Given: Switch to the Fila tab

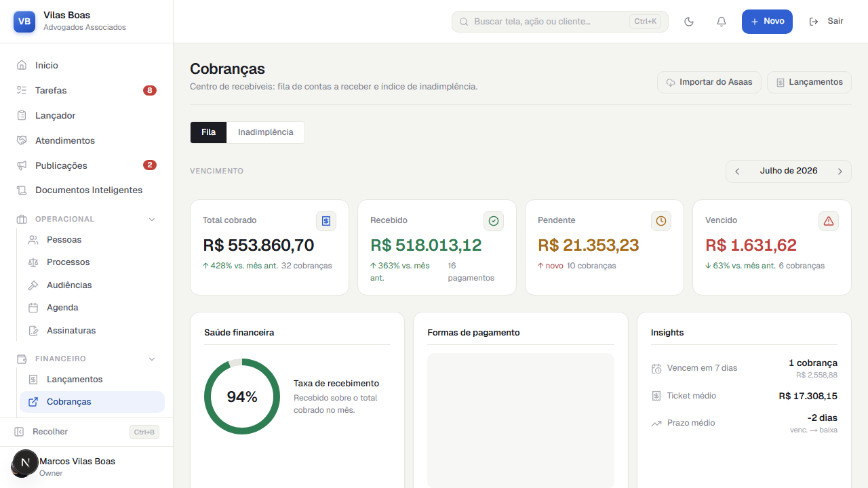Looking at the screenshot, I should [x=209, y=132].
